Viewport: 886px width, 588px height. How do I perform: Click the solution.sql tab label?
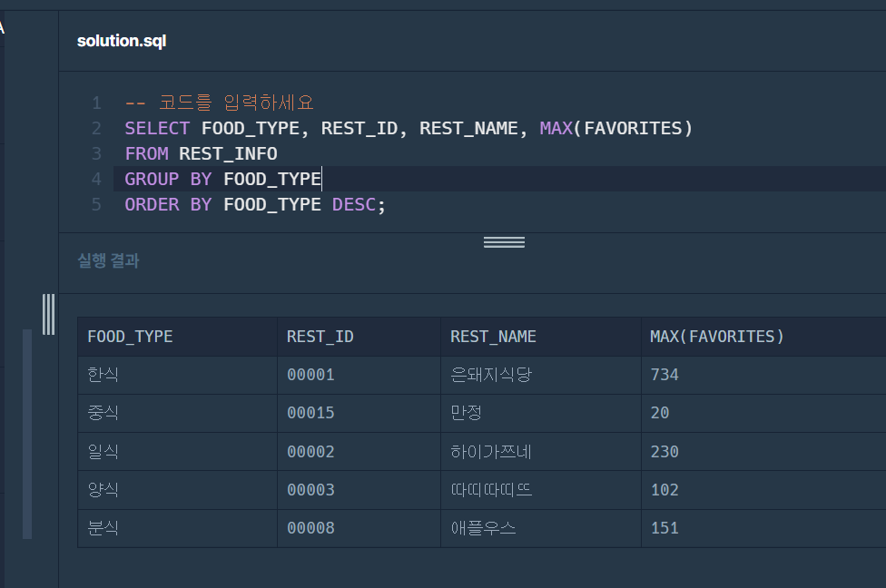[121, 41]
